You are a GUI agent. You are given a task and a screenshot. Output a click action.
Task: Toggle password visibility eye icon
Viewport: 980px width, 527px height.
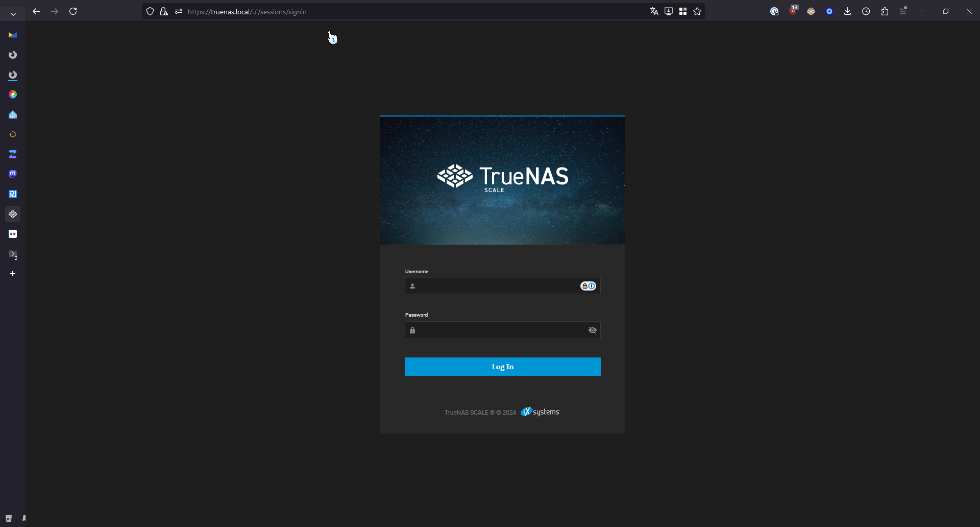click(x=592, y=330)
